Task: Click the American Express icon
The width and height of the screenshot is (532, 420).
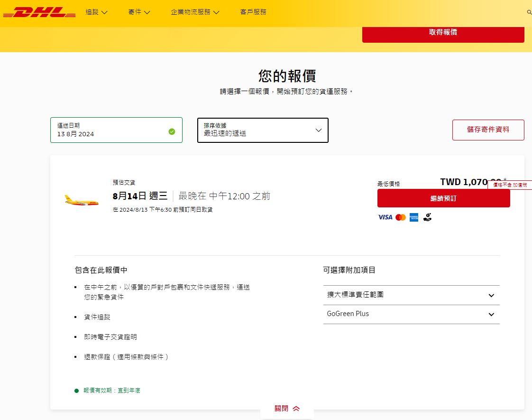Action: 414,217
